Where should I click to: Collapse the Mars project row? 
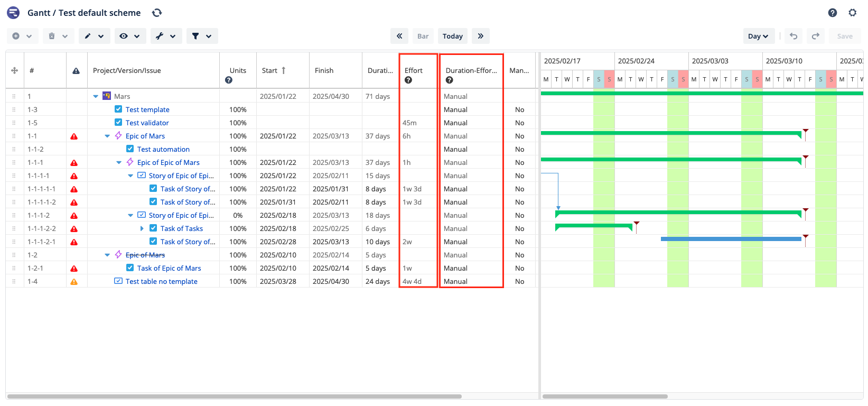pos(96,96)
